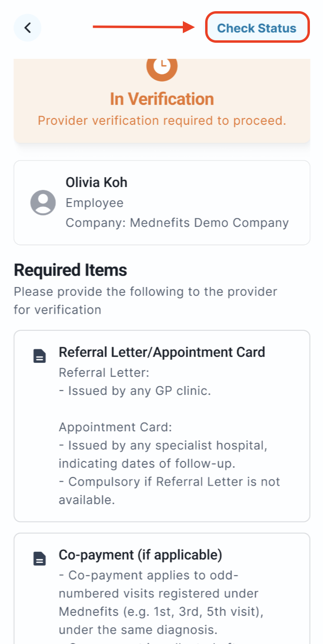Screen dimensions: 323x644
Task: Click the Employee role label
Action: click(95, 203)
